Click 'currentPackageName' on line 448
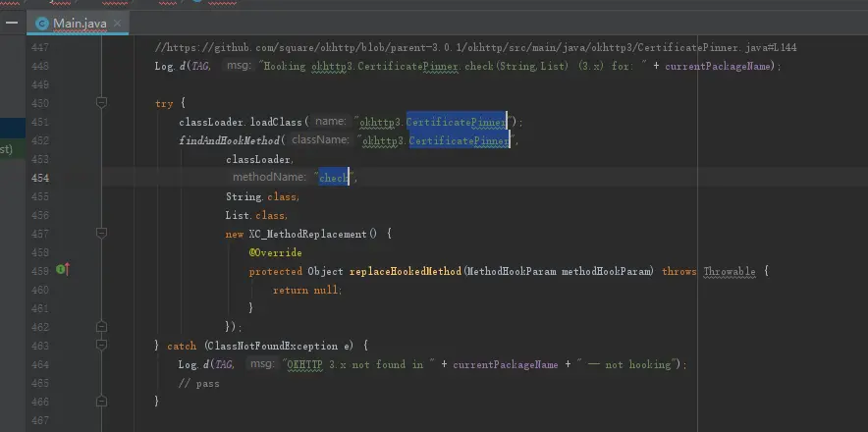The width and height of the screenshot is (868, 432). [x=718, y=66]
